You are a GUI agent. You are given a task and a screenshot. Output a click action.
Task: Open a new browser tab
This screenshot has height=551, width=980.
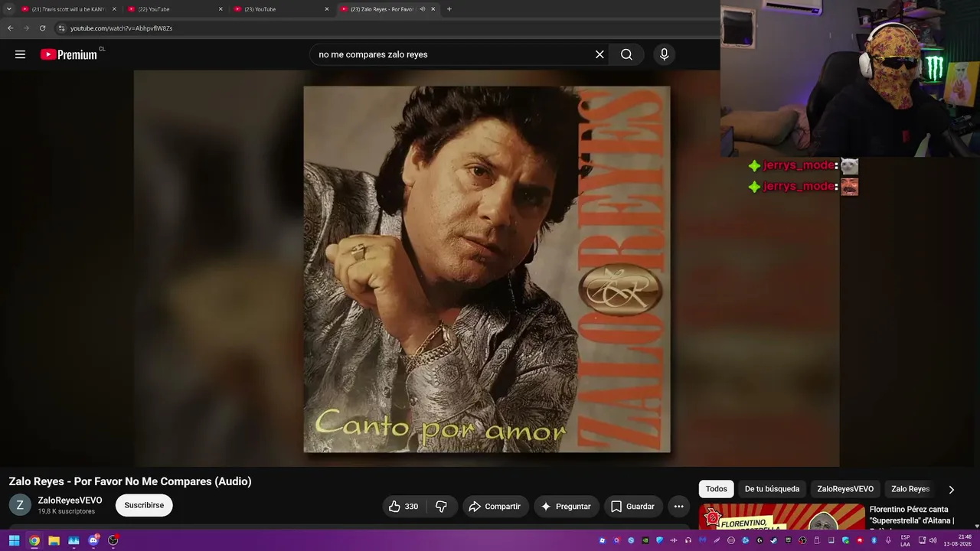[449, 9]
